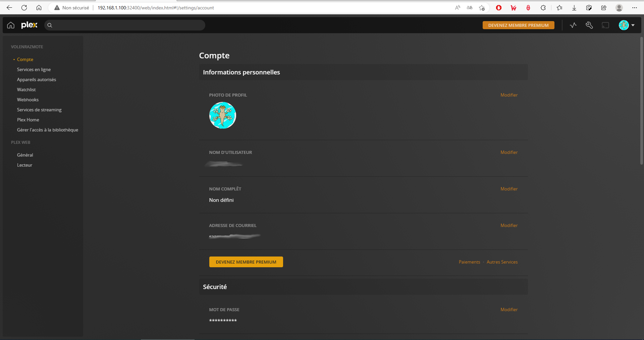
Task: Open the red stop-hand ad blocker extension
Action: click(x=499, y=8)
